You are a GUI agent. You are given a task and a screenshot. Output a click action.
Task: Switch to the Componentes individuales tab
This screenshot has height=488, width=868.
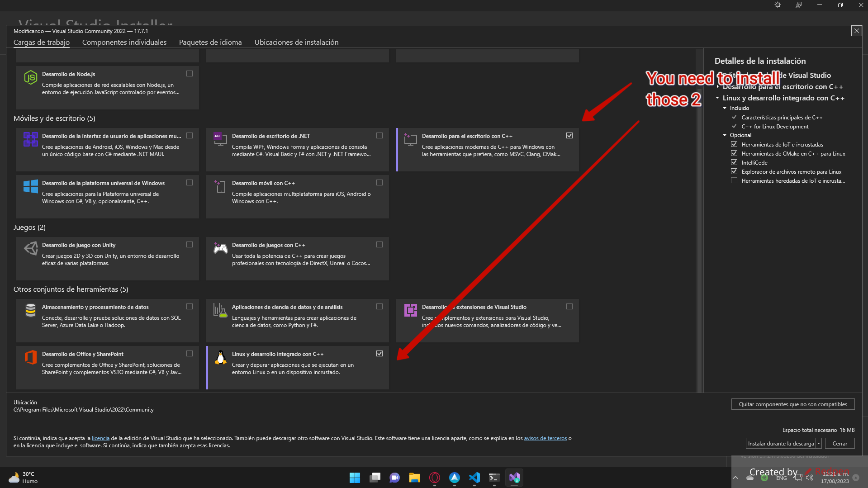tap(124, 42)
